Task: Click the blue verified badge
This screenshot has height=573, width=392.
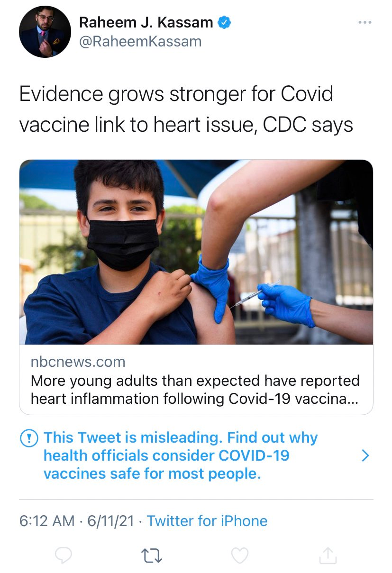Action: coord(224,22)
